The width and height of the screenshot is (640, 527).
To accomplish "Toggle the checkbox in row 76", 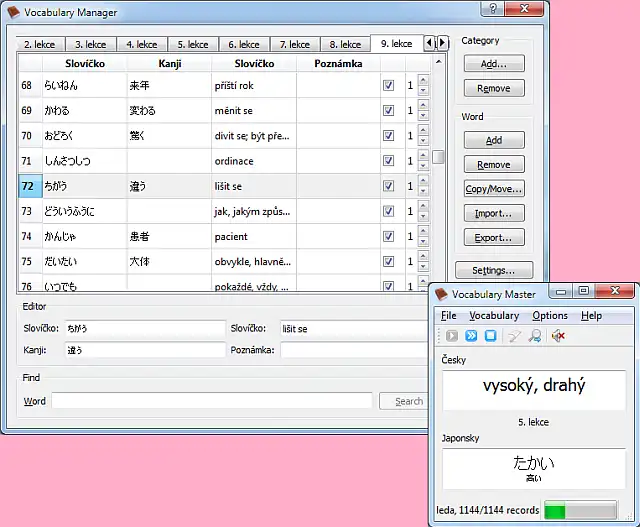I will click(x=388, y=286).
